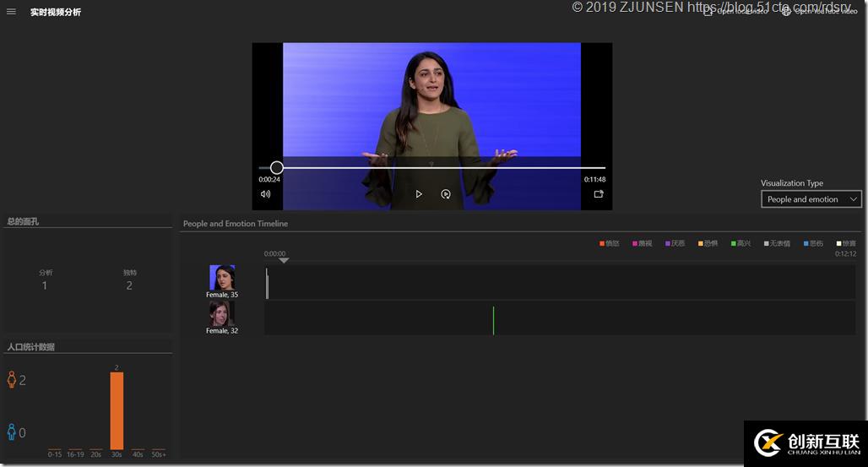The height and width of the screenshot is (467, 868).
Task: Open the hamburger navigation menu
Action: click(x=11, y=12)
